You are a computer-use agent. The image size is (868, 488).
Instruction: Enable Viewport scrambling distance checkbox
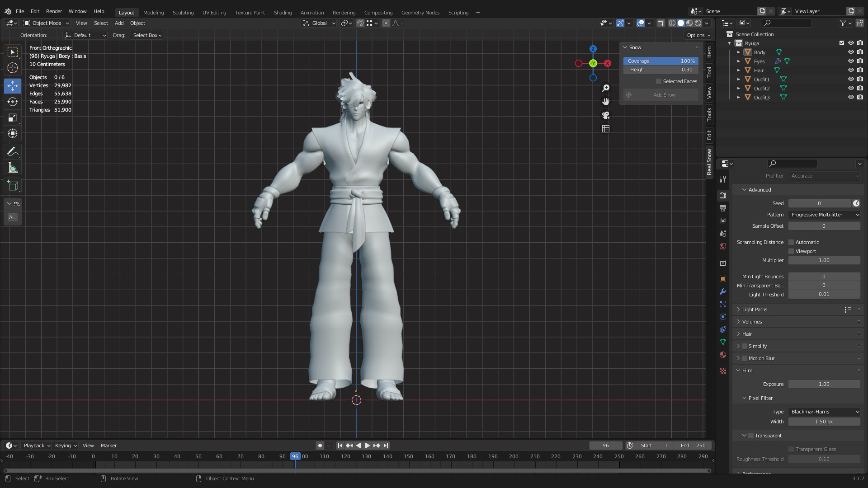[791, 251]
